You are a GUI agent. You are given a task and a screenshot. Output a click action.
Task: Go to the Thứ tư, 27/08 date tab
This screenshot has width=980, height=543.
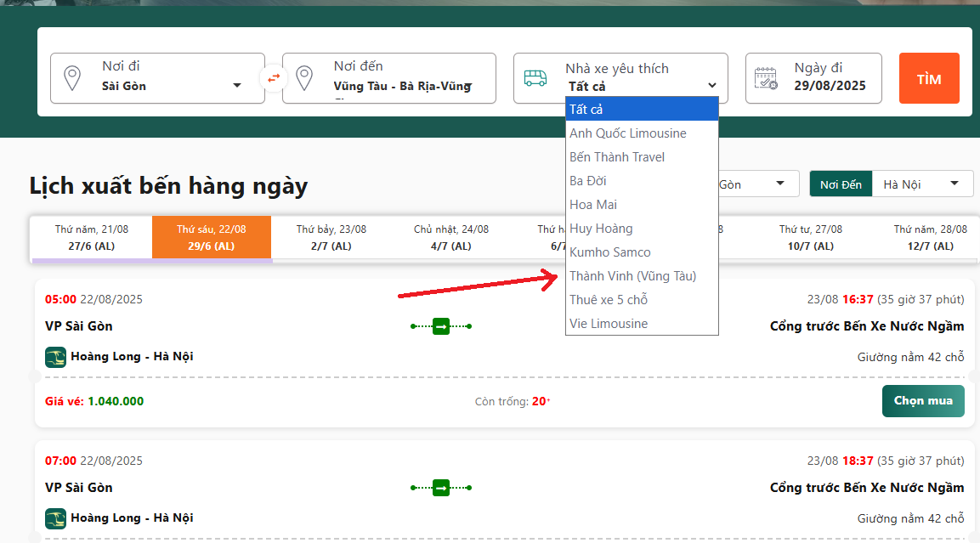[811, 237]
